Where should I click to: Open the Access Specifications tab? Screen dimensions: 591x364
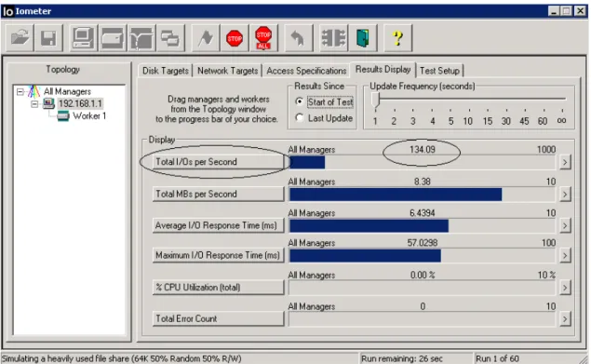(306, 71)
